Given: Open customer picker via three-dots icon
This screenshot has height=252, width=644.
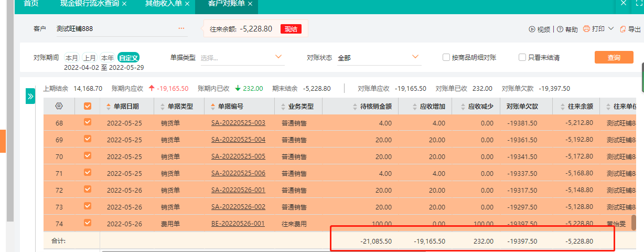Looking at the screenshot, I should 181,28.
